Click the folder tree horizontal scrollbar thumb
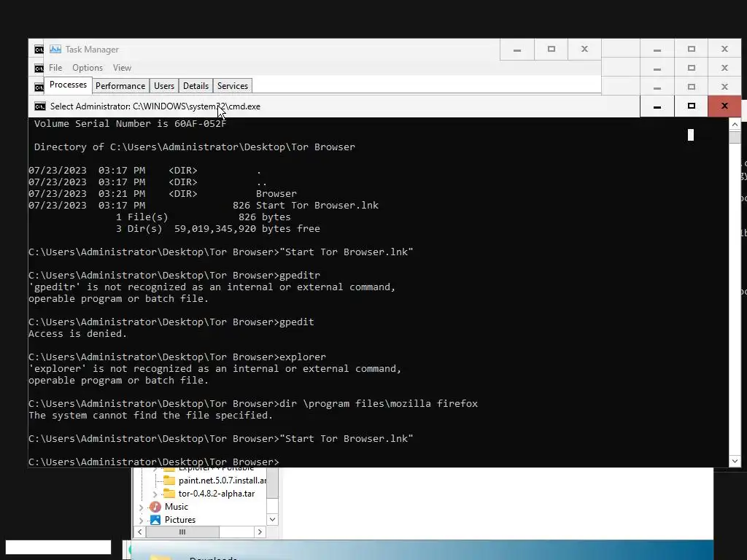 click(x=182, y=532)
